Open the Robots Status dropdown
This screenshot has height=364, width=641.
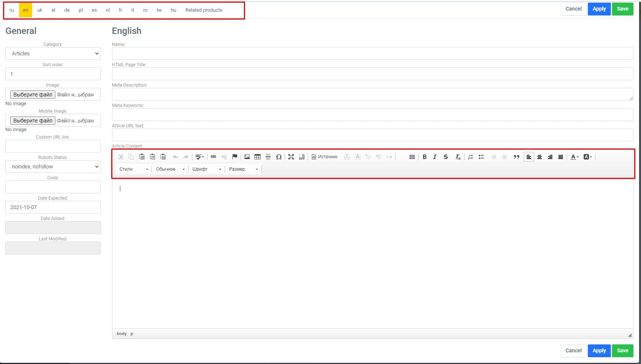(x=53, y=167)
